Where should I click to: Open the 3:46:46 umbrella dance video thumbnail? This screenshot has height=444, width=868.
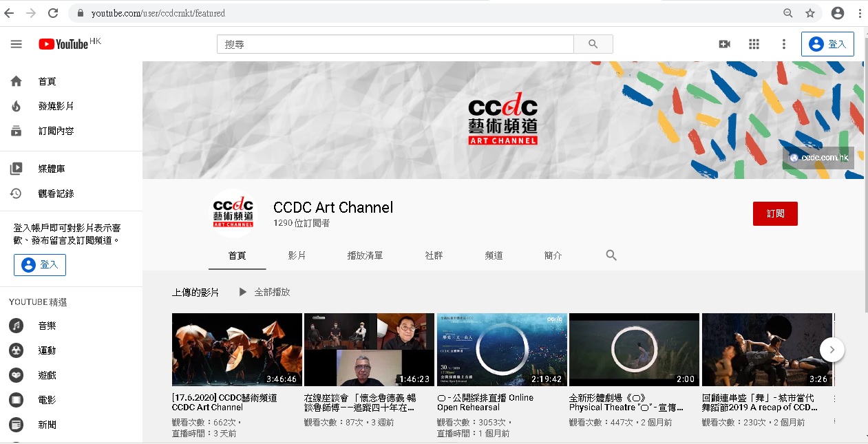(x=237, y=350)
